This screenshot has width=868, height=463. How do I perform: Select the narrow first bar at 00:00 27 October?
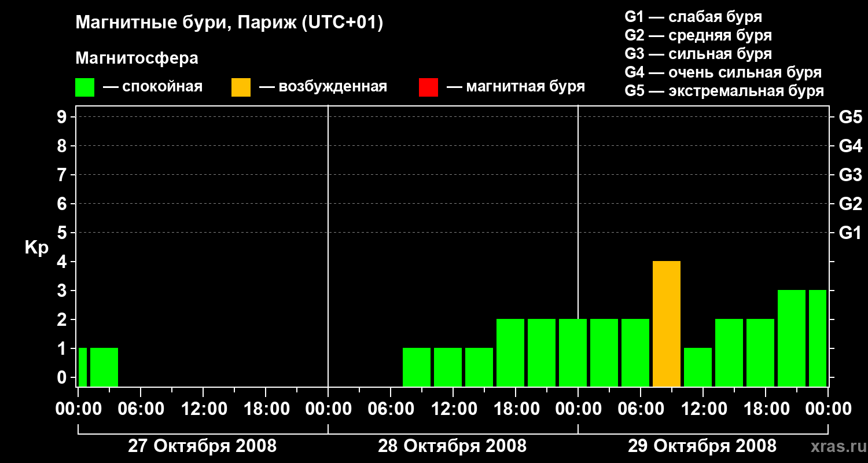(x=83, y=367)
